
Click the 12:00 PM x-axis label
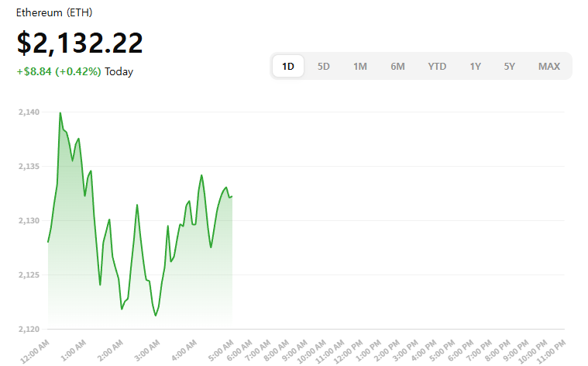coord(348,352)
